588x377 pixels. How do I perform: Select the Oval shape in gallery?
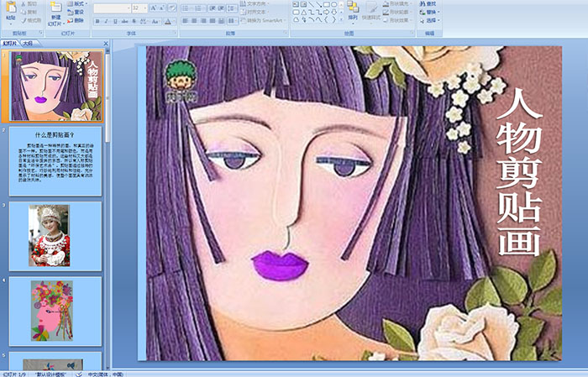point(333,4)
